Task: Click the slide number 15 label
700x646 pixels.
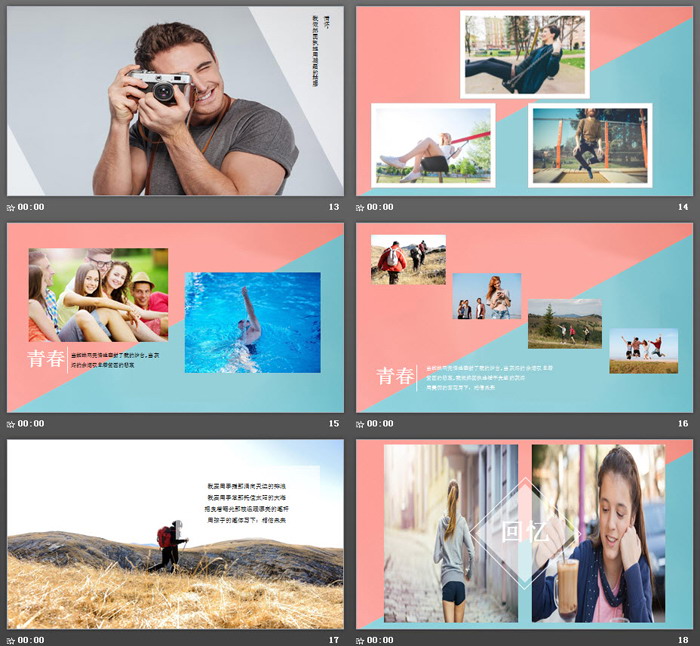Action: 334,424
